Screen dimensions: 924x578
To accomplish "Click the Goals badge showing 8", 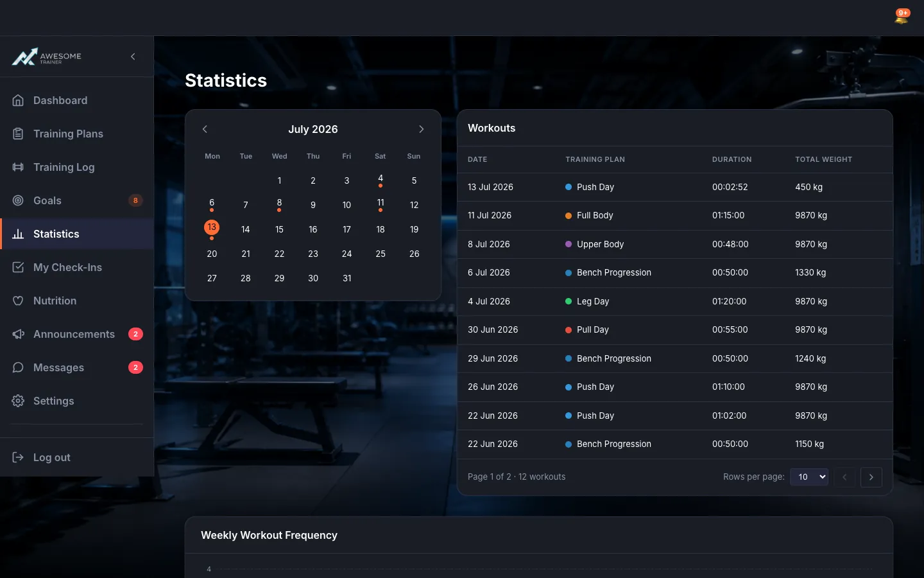I will pyautogui.click(x=135, y=200).
